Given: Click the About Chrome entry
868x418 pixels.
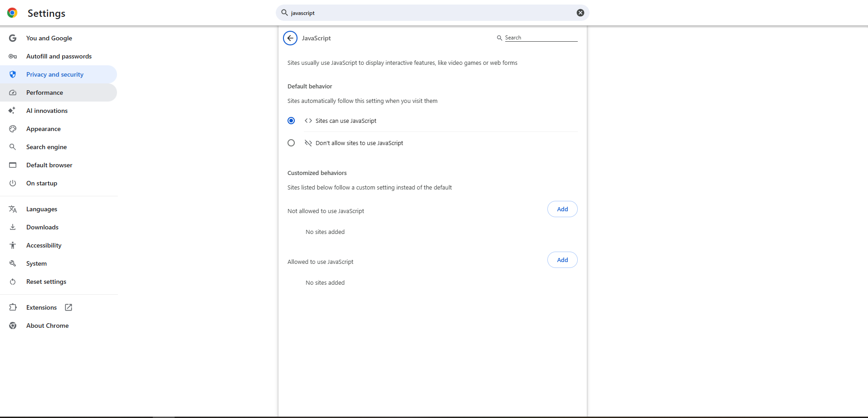Looking at the screenshot, I should click(x=47, y=325).
